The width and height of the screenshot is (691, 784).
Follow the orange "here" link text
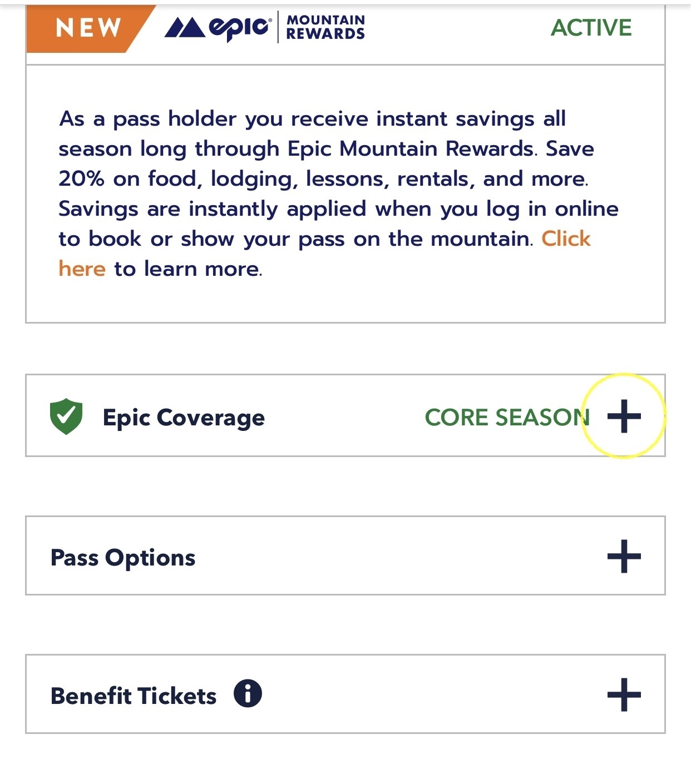coord(82,269)
